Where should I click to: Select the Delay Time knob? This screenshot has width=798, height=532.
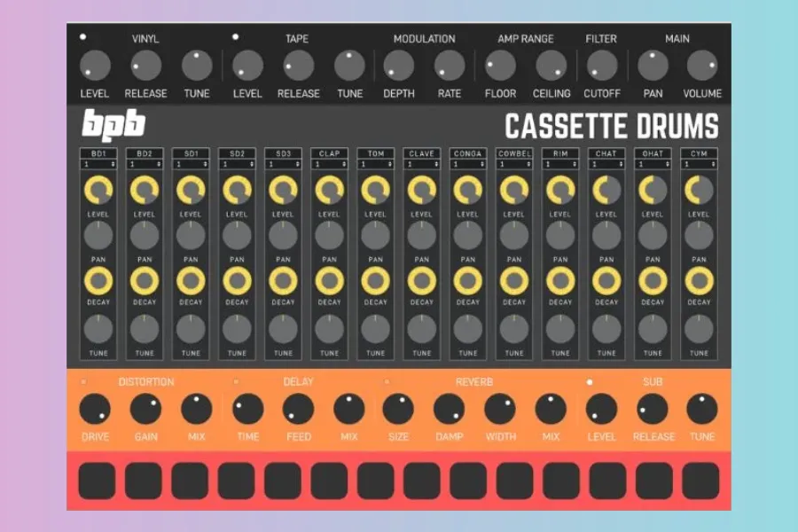pos(248,409)
